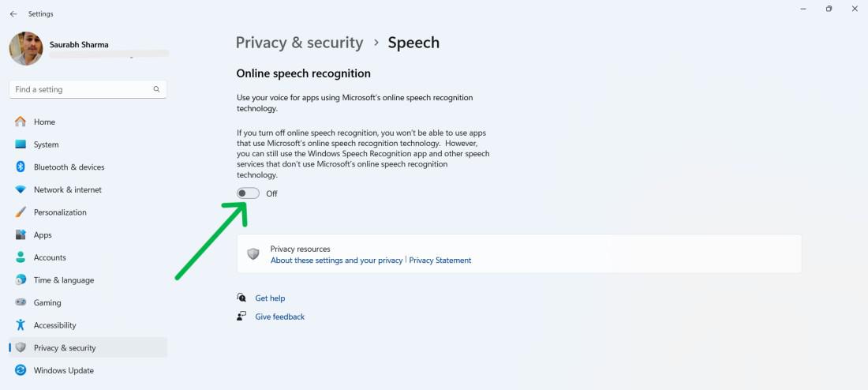Open Apps via its sidebar icon
Viewport: 868px width, 390px height.
coord(21,235)
